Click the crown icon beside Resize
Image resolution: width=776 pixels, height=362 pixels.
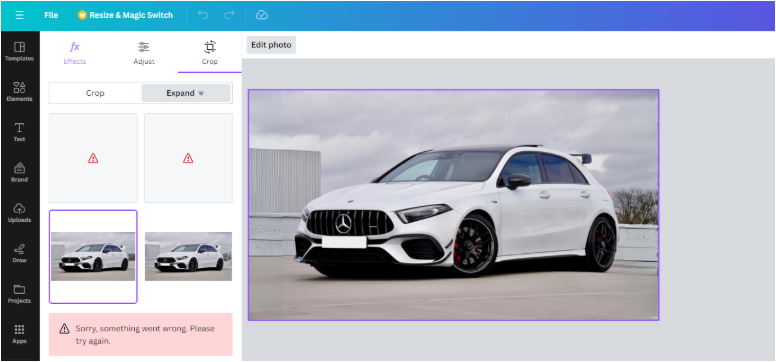82,15
